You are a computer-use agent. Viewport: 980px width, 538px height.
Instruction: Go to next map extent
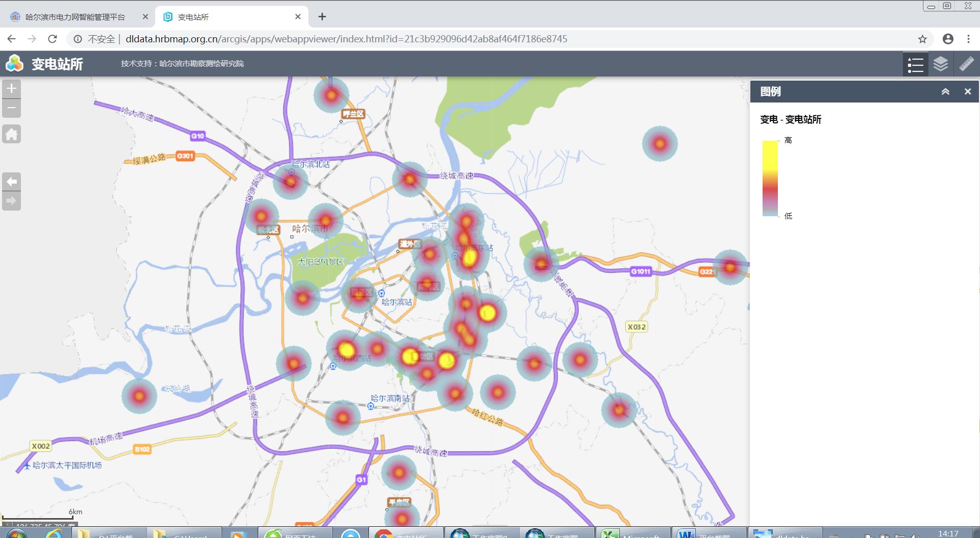11,201
